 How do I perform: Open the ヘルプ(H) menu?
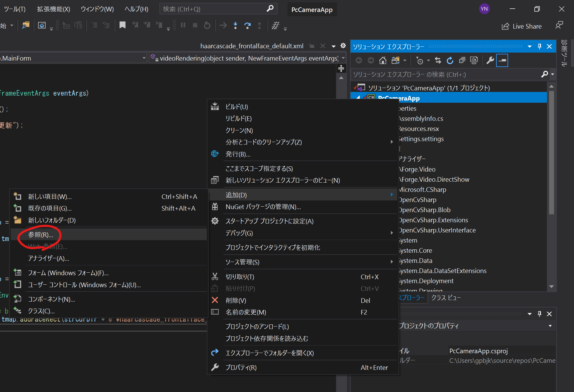click(136, 9)
